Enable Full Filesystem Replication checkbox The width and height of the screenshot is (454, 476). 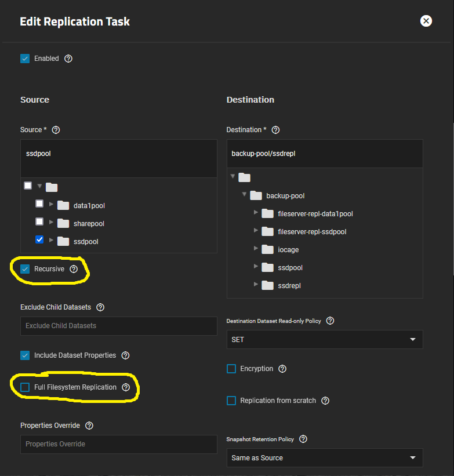point(25,387)
